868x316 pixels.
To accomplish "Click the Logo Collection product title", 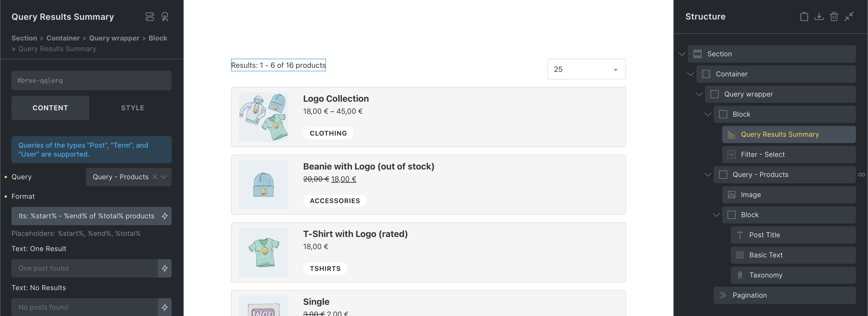I will pos(336,99).
